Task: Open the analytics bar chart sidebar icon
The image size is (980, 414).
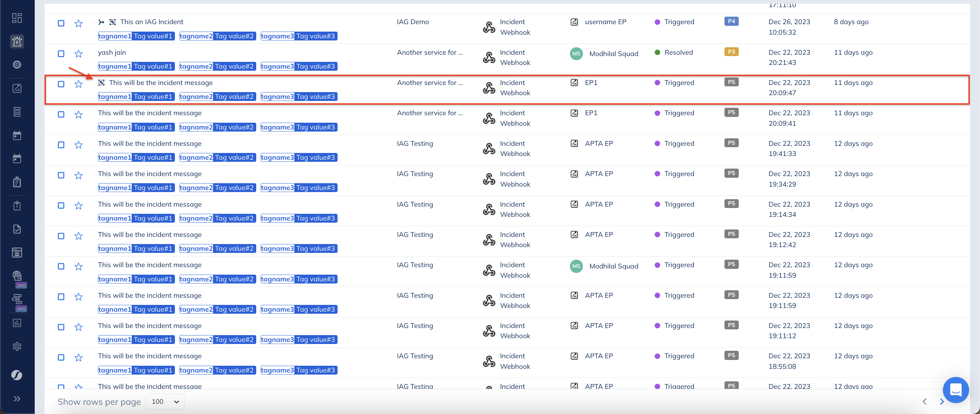Action: 17,323
